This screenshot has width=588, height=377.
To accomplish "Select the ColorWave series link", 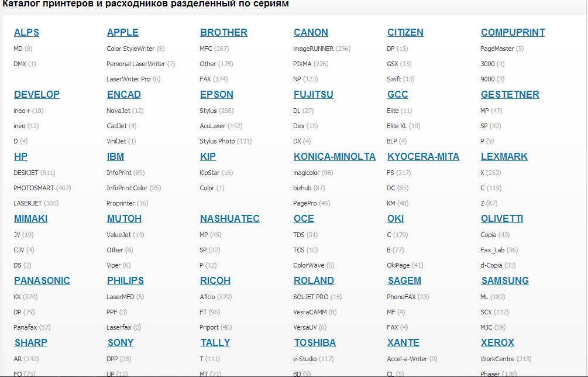I will pyautogui.click(x=308, y=266).
